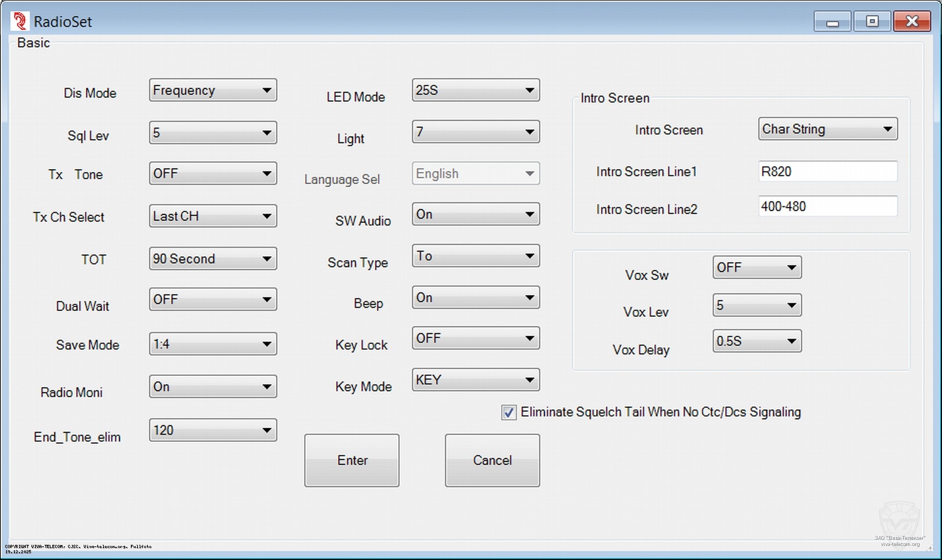The height and width of the screenshot is (560, 942).
Task: Click the Intro Screen Line2 text field
Action: (827, 207)
